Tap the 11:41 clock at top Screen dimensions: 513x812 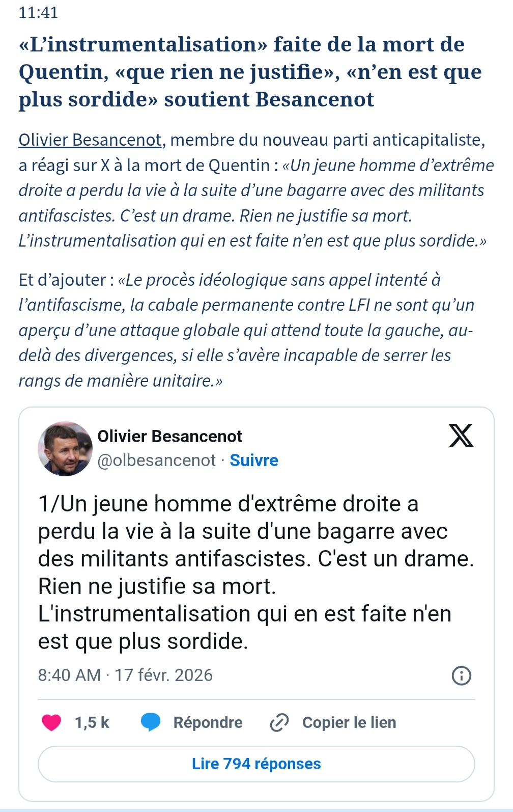coord(38,12)
